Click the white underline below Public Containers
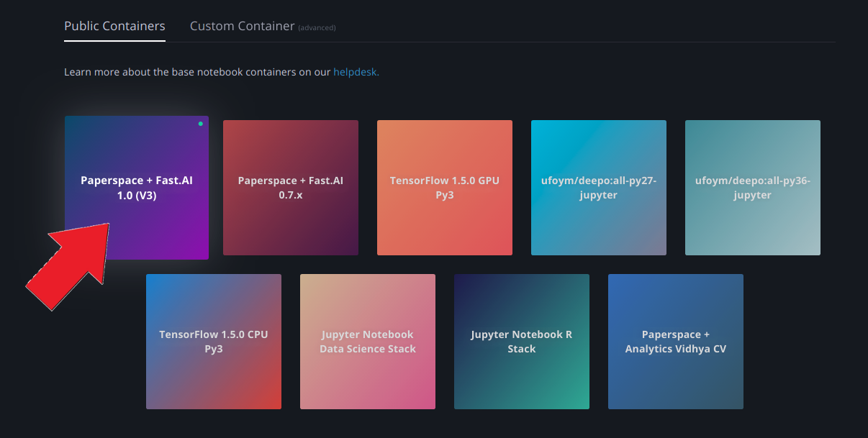Viewport: 868px width, 438px height. pos(114,41)
